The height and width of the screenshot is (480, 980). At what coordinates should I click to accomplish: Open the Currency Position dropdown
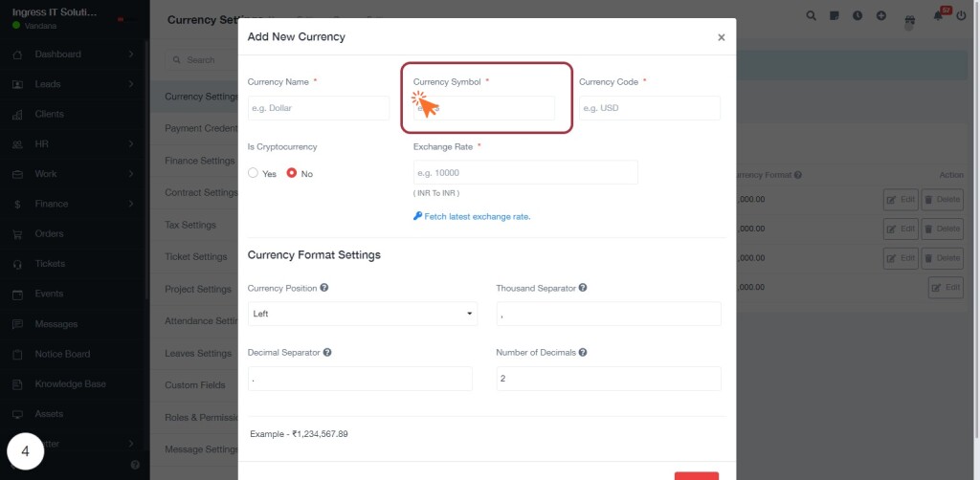point(363,314)
